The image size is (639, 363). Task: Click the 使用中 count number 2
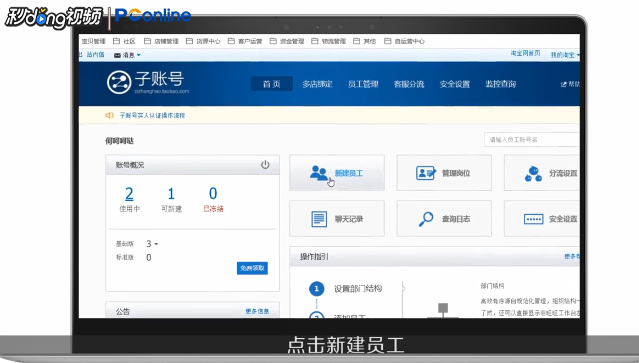point(129,194)
